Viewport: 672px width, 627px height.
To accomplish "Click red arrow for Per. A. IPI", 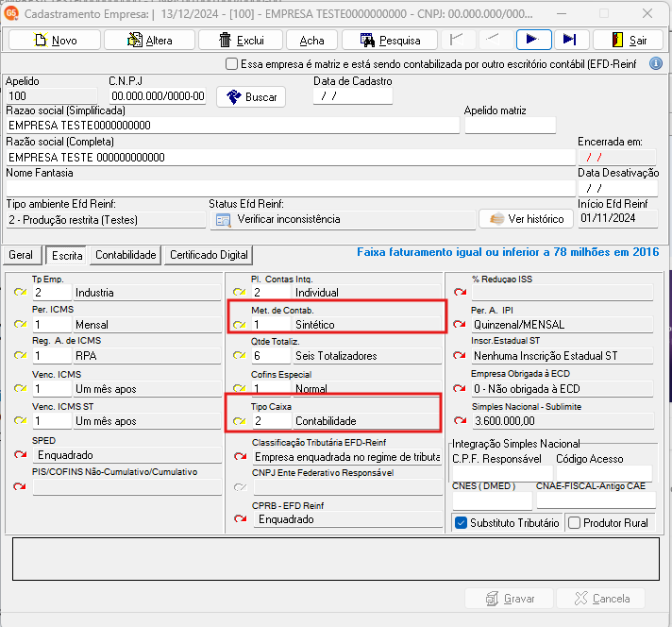I will (460, 324).
